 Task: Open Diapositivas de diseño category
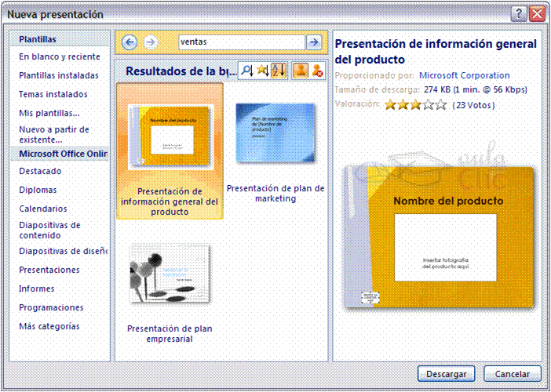(x=63, y=252)
